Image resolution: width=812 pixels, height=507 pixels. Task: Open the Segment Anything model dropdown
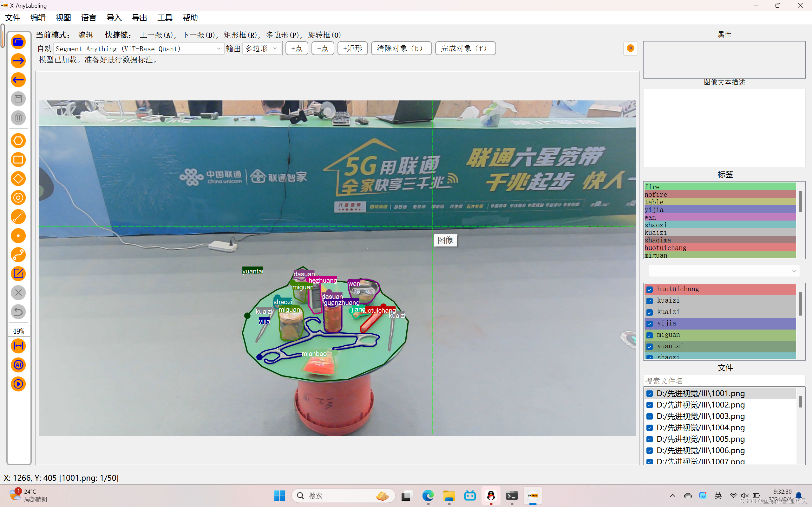[138, 48]
